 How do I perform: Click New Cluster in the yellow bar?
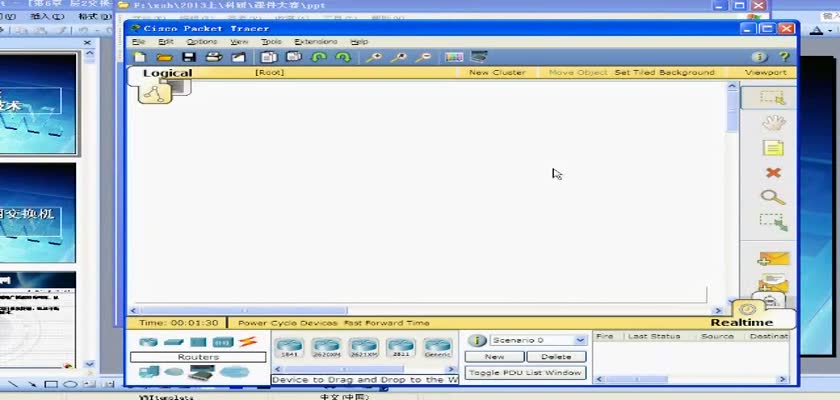coord(497,72)
